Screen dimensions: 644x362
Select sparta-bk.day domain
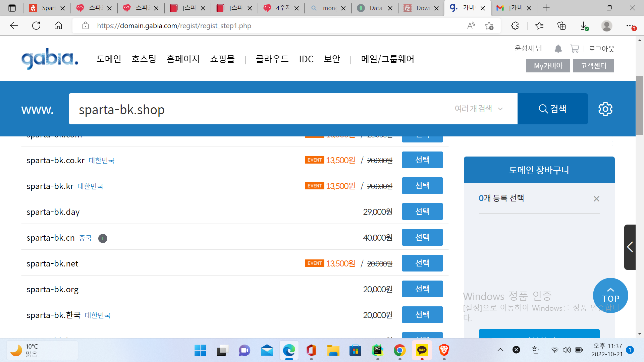click(x=422, y=212)
